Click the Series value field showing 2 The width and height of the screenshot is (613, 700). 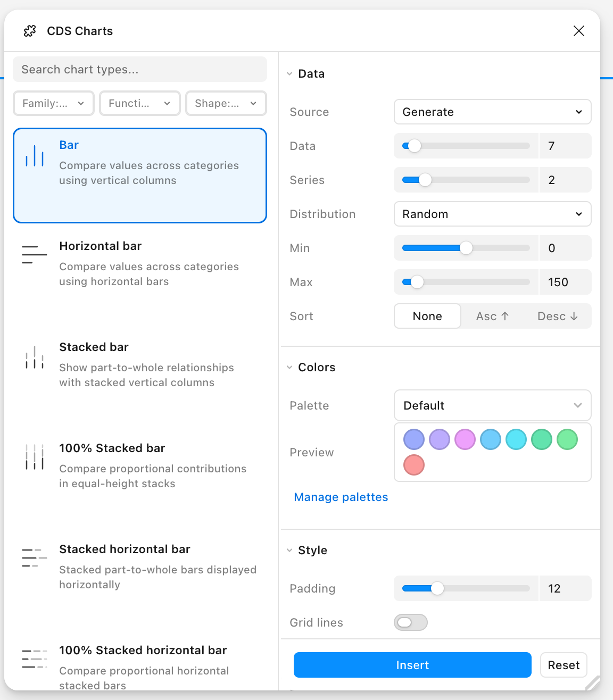point(566,180)
